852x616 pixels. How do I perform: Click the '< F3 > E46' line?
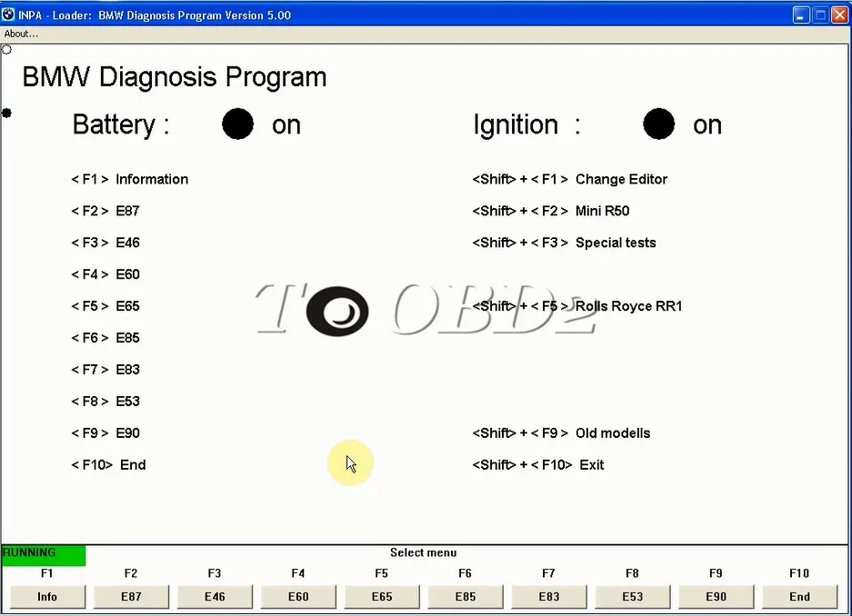pos(105,243)
